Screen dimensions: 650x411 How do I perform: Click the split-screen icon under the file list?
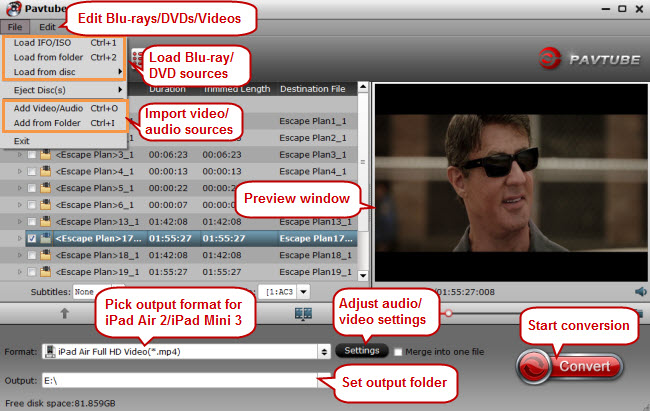pos(303,314)
